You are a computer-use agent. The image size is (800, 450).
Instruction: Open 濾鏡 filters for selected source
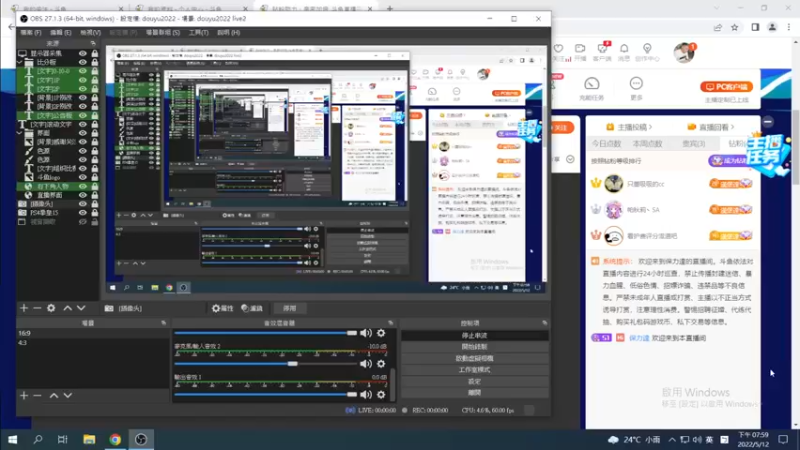coord(252,308)
